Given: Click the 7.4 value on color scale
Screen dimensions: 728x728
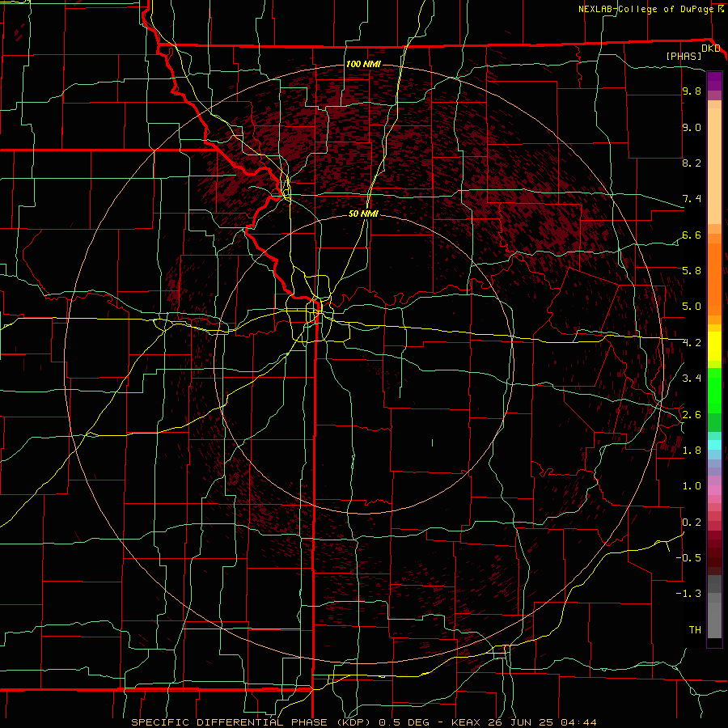Looking at the screenshot, I should click(692, 199).
